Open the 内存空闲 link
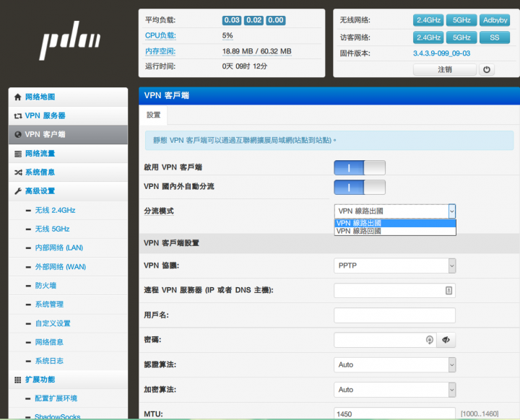Screen dimensions: 520x420 click(160, 51)
